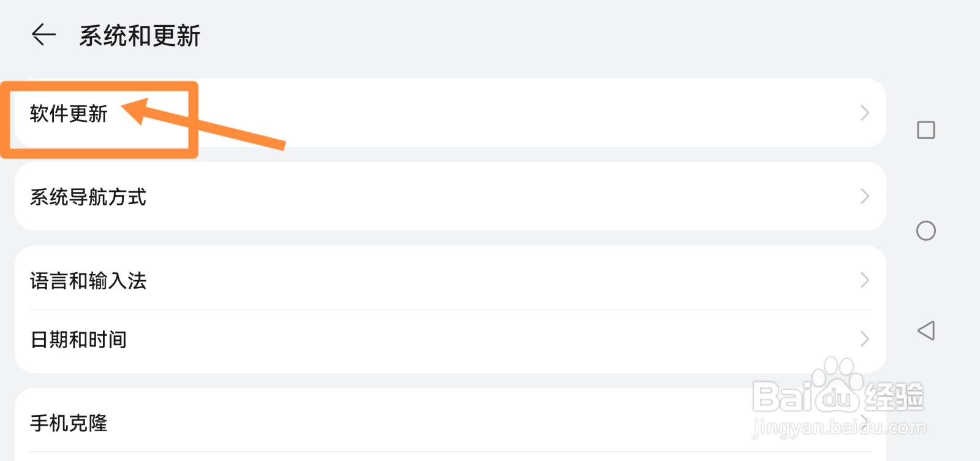This screenshot has width=980, height=461.
Task: Tap the square recent apps navigation button
Action: coord(925,130)
